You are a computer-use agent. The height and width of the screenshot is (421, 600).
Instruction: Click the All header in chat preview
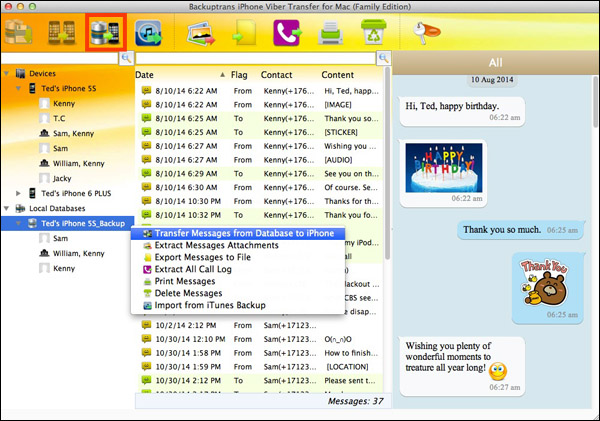click(495, 62)
